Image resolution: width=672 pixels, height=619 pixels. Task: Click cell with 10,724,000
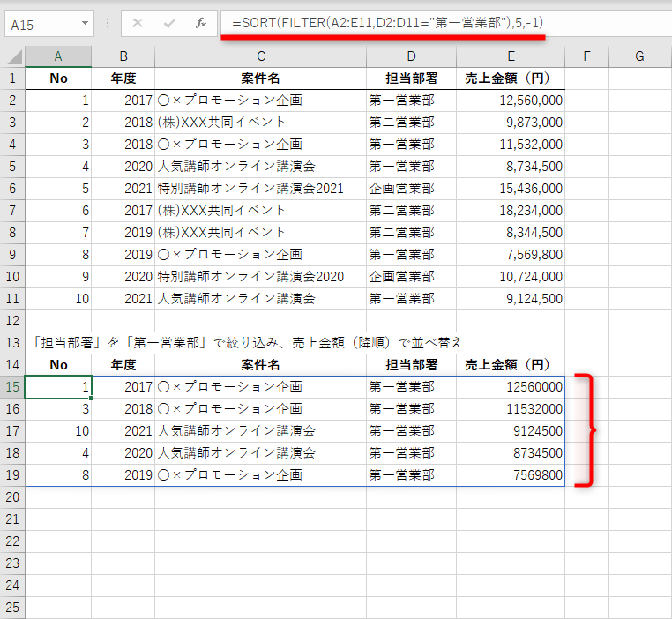pos(511,277)
